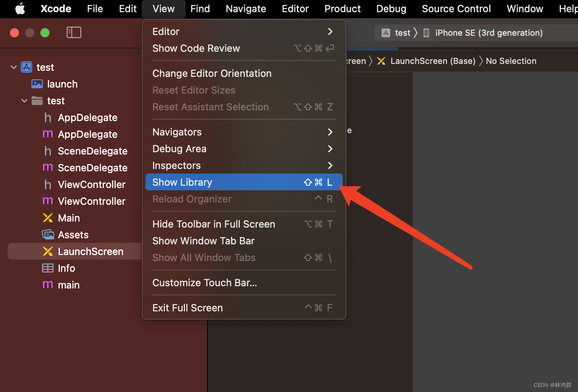The width and height of the screenshot is (578, 392).
Task: Click SceneDelegate implementation m icon
Action: click(x=48, y=167)
